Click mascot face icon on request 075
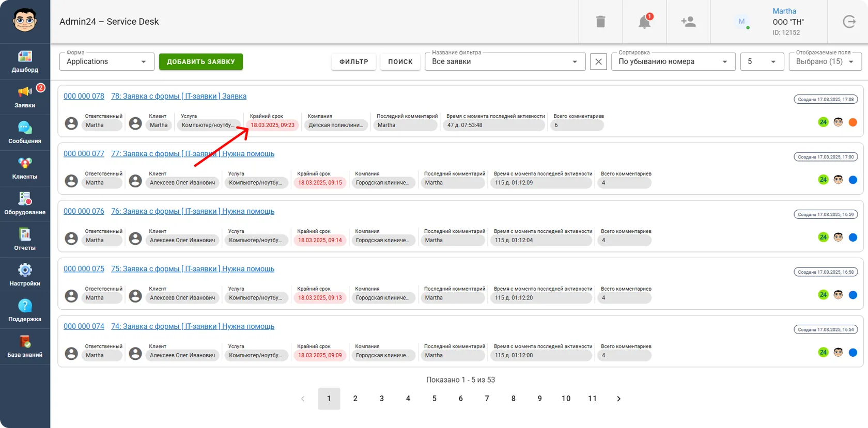 click(x=838, y=295)
